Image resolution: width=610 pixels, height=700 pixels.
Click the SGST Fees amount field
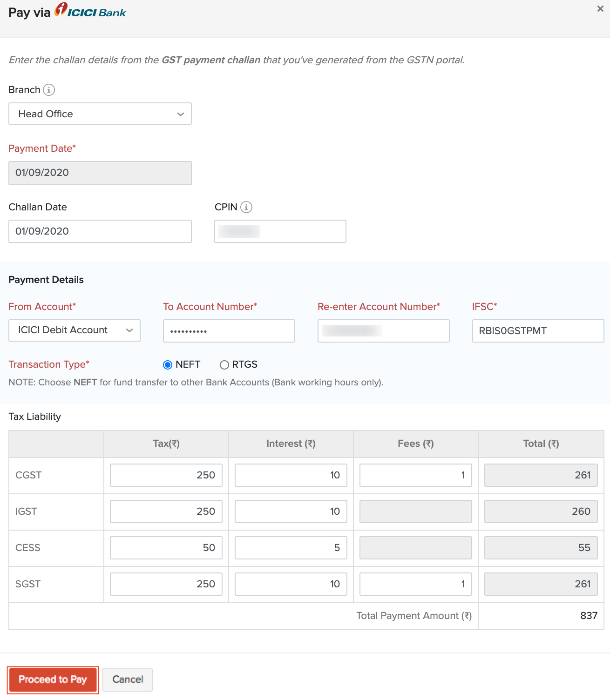[x=416, y=584]
